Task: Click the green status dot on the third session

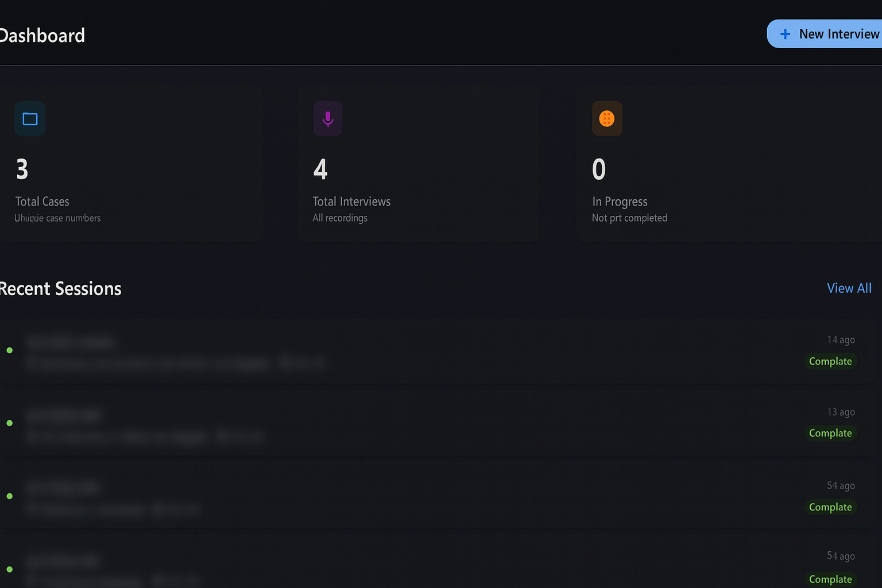Action: tap(9, 496)
